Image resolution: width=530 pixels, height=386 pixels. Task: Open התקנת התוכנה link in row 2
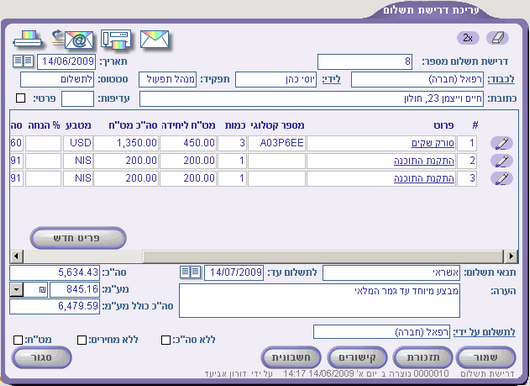tap(424, 161)
